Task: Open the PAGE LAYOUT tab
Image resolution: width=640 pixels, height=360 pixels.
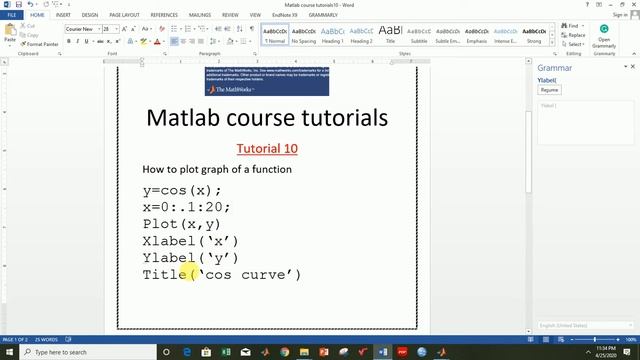Action: pyautogui.click(x=124, y=15)
